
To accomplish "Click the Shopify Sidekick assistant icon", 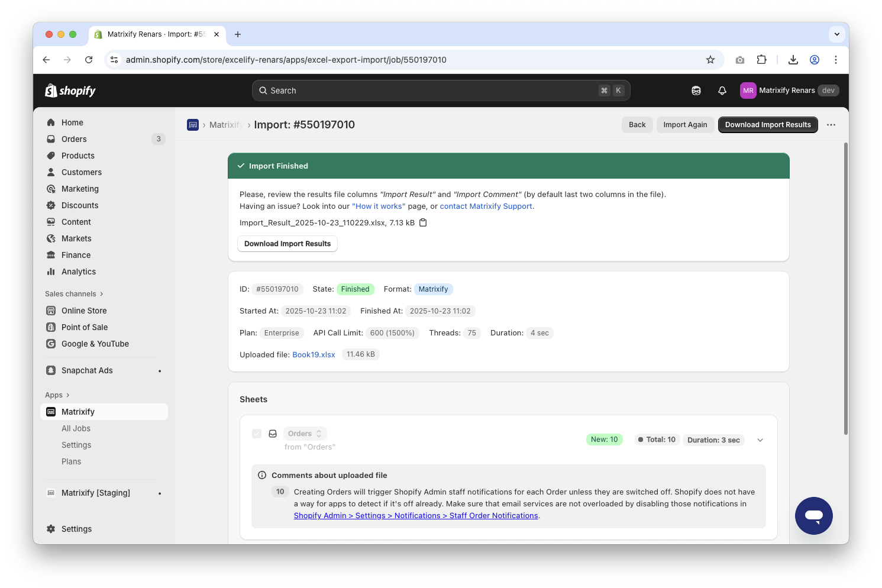I will [696, 91].
